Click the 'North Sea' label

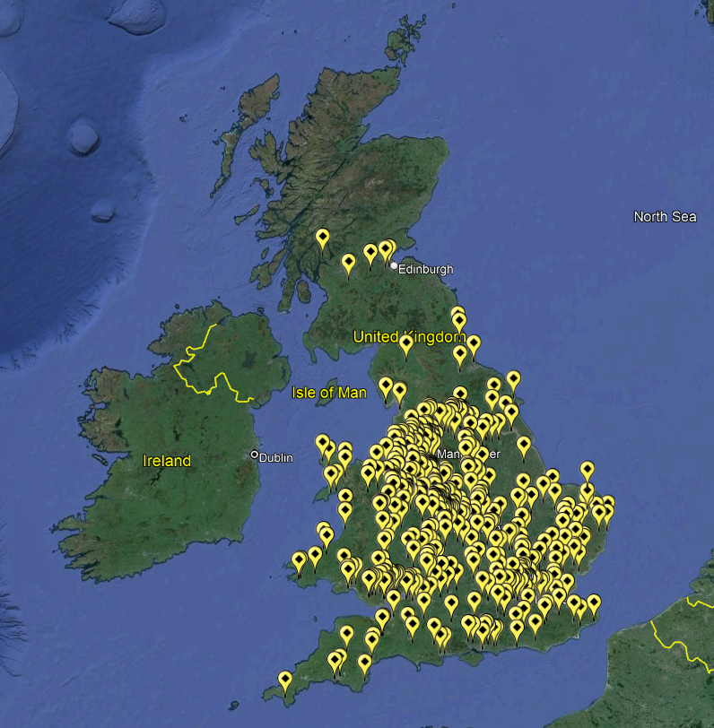click(x=665, y=216)
